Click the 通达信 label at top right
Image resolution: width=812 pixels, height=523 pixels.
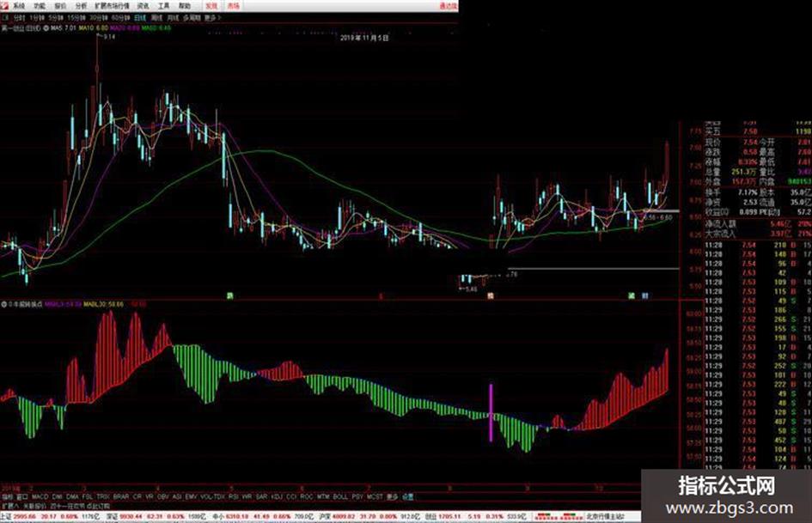(x=449, y=6)
